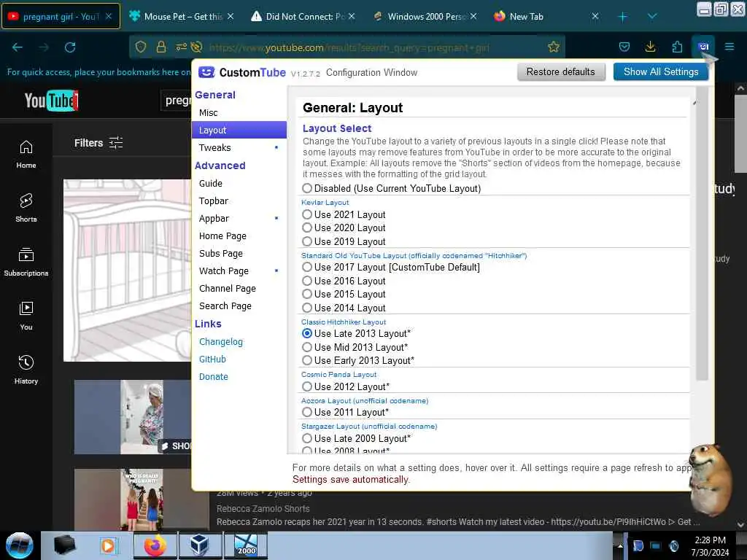
Task: Select Use Late 2009 Layout
Action: (307, 438)
